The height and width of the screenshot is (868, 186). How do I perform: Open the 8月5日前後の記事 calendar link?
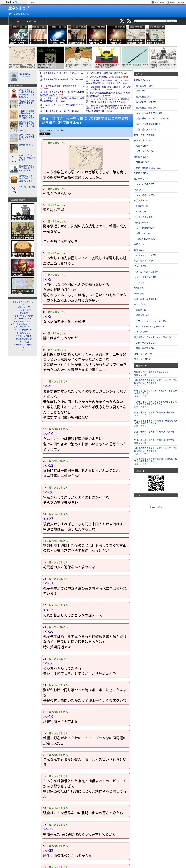176,2
